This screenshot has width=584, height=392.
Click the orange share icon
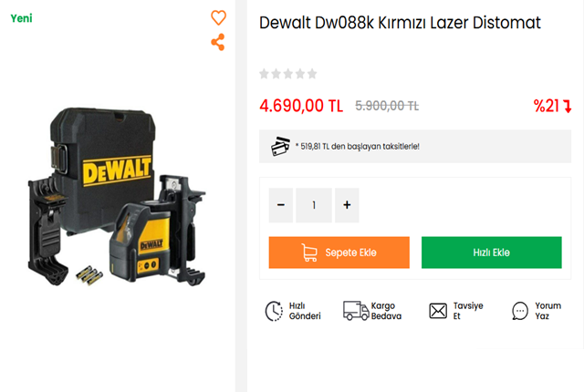click(218, 42)
